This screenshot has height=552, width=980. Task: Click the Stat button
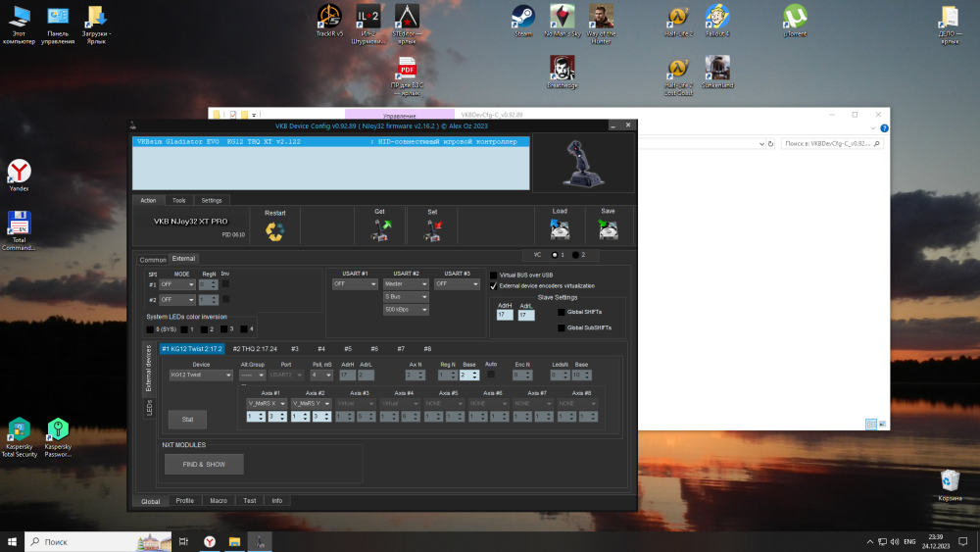click(187, 420)
